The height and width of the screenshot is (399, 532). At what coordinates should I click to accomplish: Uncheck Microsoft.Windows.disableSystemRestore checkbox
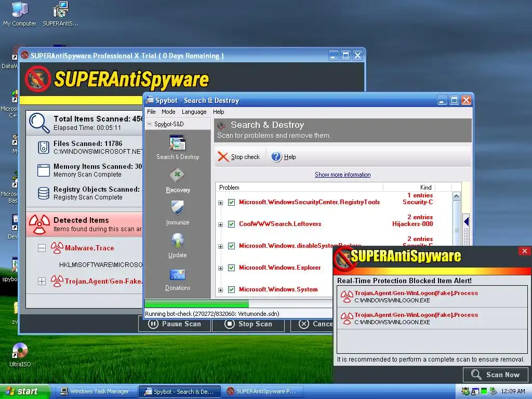tap(231, 246)
